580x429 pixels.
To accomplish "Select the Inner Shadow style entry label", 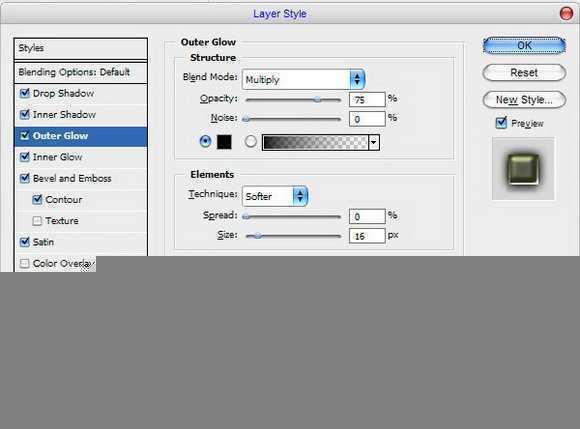I will (64, 115).
